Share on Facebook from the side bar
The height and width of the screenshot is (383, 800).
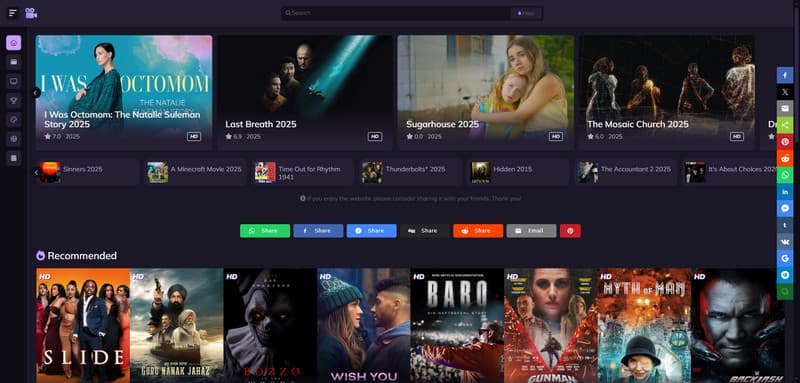(x=785, y=75)
